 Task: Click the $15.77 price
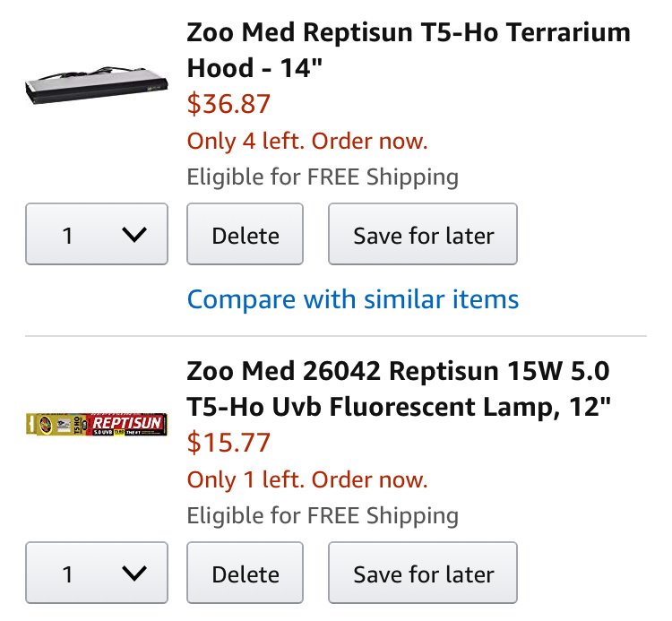228,443
